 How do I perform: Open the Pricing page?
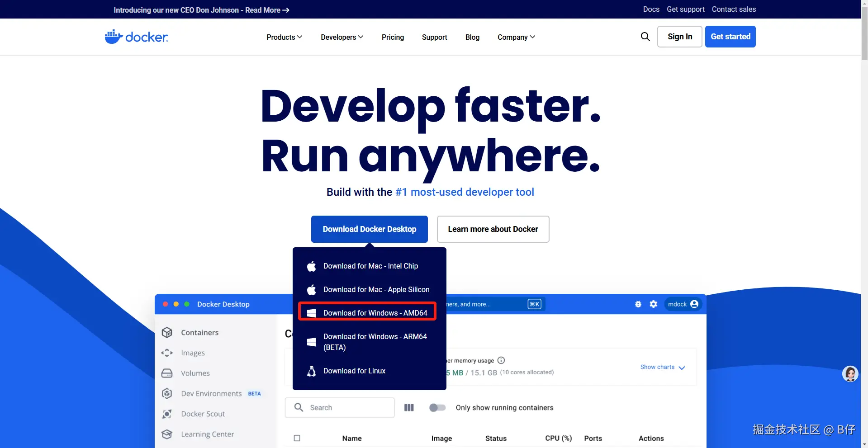pyautogui.click(x=393, y=37)
